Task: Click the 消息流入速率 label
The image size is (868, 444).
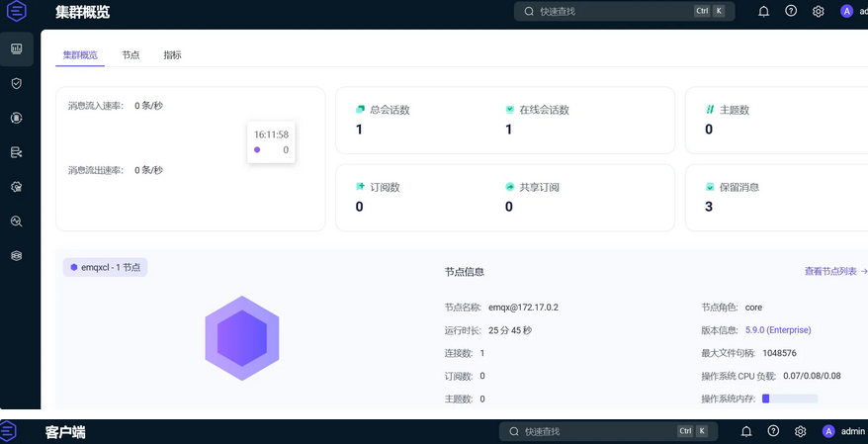Action: pyautogui.click(x=96, y=106)
